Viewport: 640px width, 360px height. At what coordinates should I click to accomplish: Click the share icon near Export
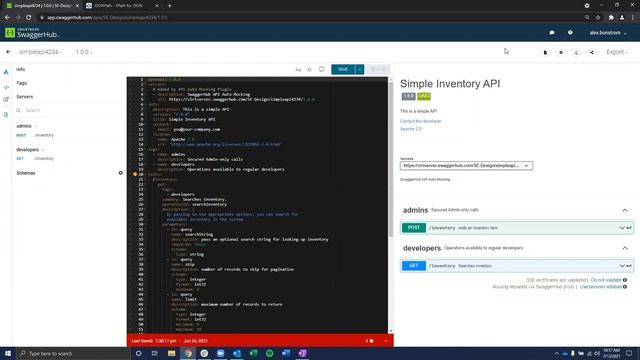click(x=592, y=52)
